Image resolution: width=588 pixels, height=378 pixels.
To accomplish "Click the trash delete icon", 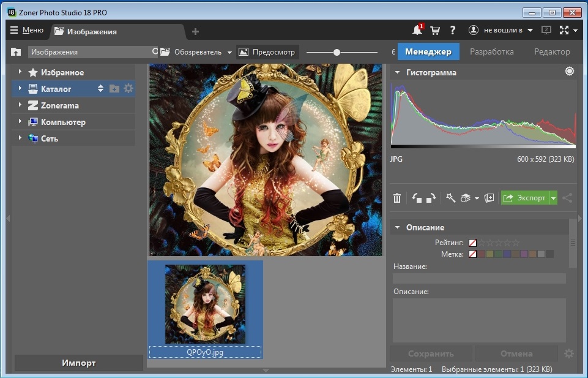I will 397,198.
